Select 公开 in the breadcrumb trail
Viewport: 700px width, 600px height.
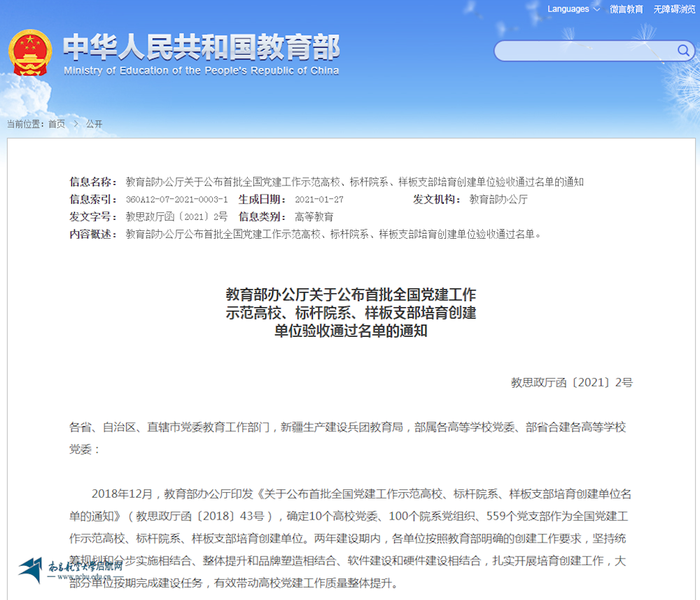coord(94,124)
